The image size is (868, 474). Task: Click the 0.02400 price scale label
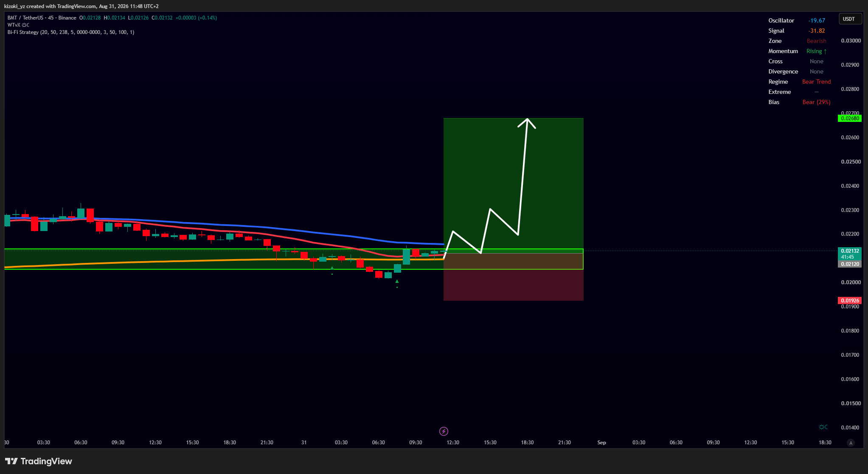pyautogui.click(x=851, y=186)
